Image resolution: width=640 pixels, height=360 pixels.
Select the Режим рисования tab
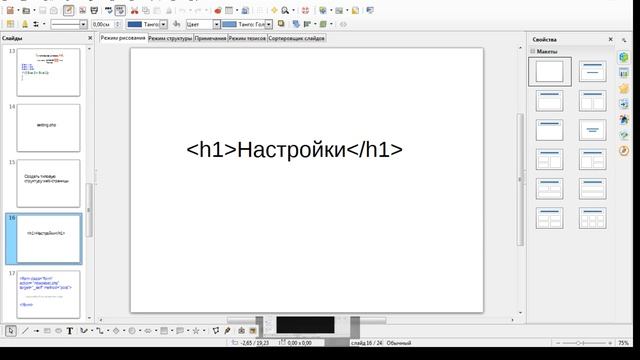tap(123, 38)
